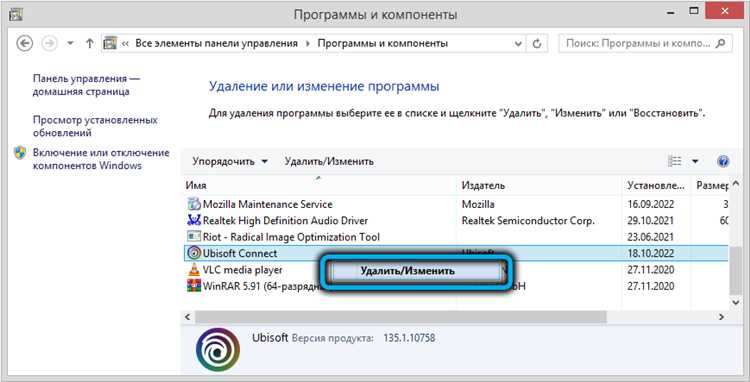The image size is (750, 382).
Task: Change the view layout icon
Action: 674,161
